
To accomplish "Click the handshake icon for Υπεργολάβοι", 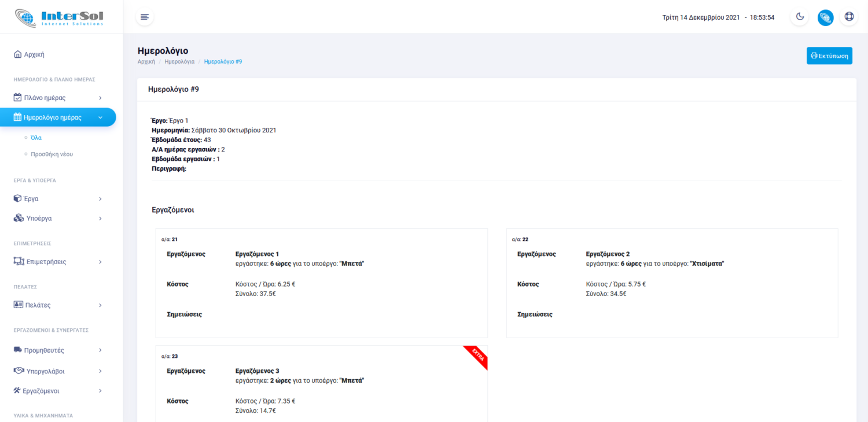I will (x=18, y=371).
